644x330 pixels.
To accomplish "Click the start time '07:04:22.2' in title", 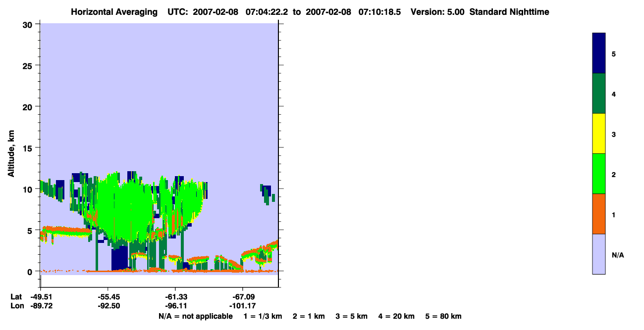I will tap(267, 12).
